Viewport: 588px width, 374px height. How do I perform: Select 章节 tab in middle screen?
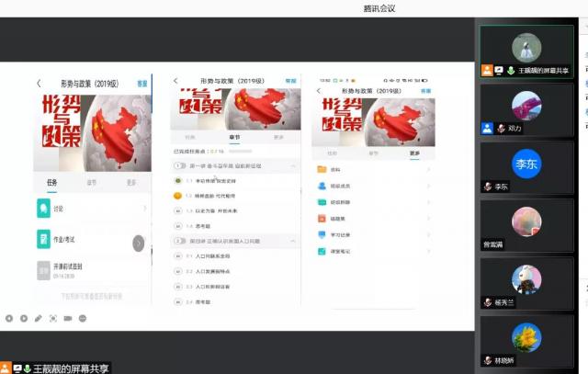tap(234, 137)
